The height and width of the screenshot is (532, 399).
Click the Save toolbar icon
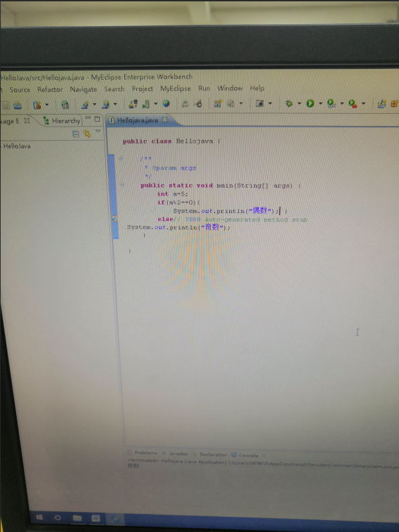6,105
